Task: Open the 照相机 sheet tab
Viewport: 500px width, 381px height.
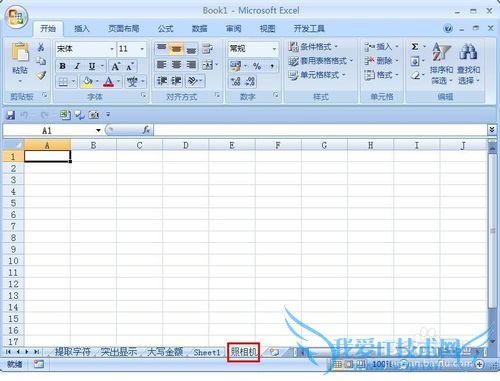Action: [x=244, y=352]
